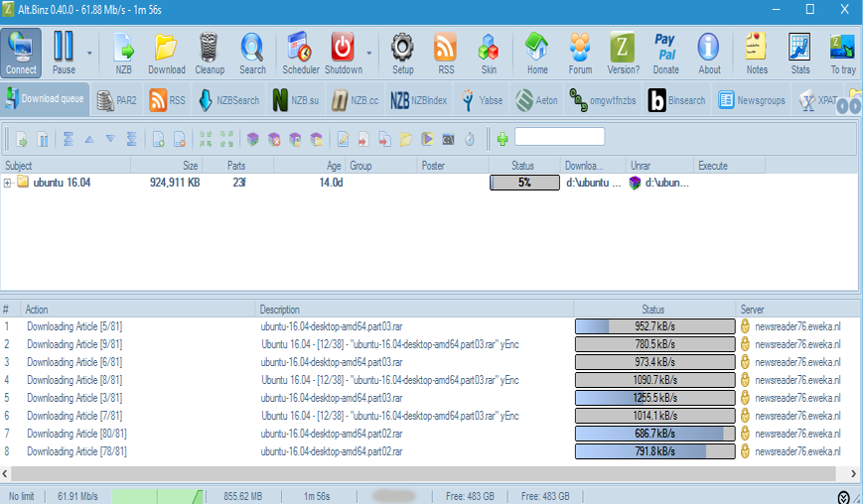Click the command prompt icon in queue toolbar
The image size is (863, 504).
448,140
